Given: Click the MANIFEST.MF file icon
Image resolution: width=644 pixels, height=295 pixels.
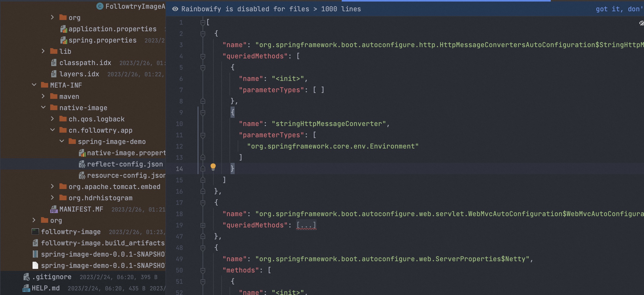Looking at the screenshot, I should click(x=54, y=209).
